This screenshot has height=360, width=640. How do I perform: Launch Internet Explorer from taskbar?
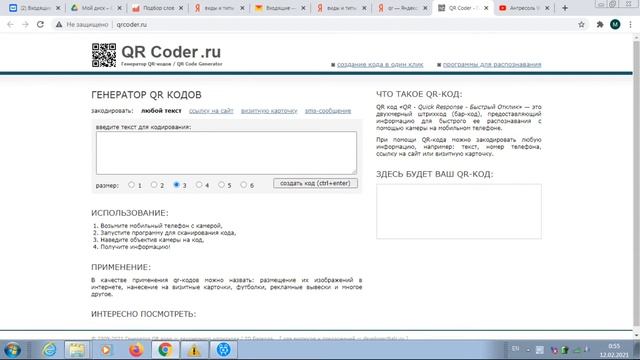coord(49,350)
